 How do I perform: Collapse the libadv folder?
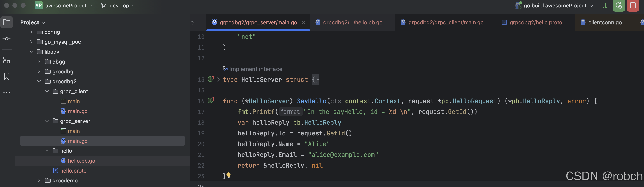click(31, 52)
